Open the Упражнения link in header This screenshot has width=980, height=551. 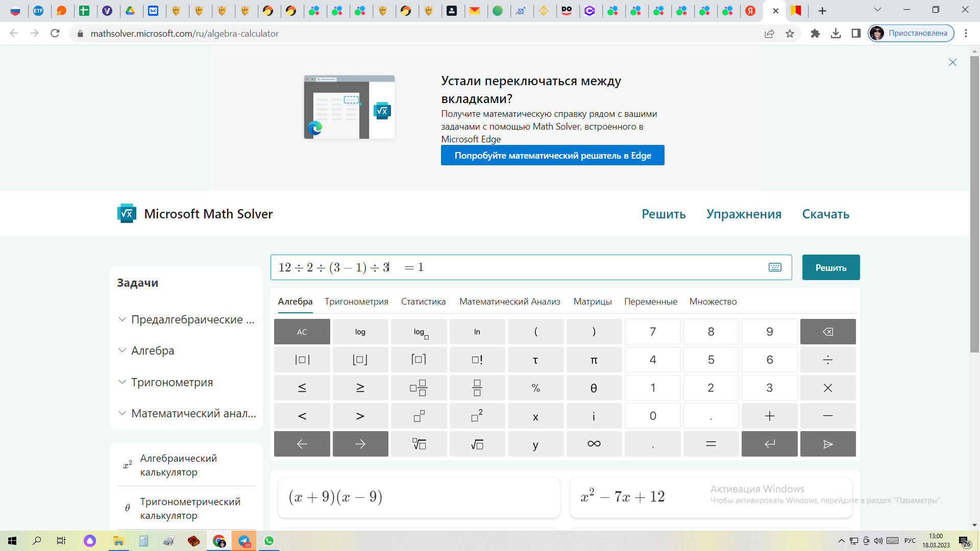coord(743,214)
